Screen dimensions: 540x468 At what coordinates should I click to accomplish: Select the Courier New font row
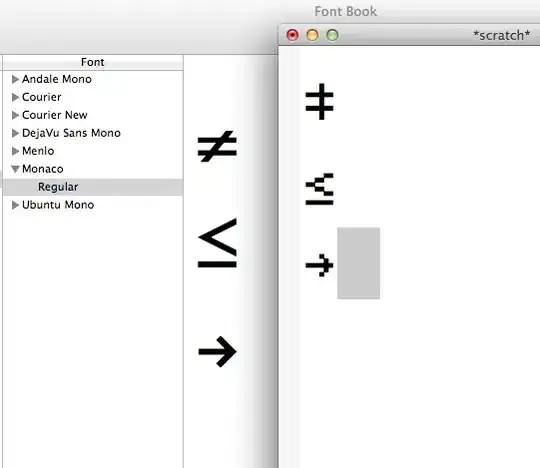[93, 115]
